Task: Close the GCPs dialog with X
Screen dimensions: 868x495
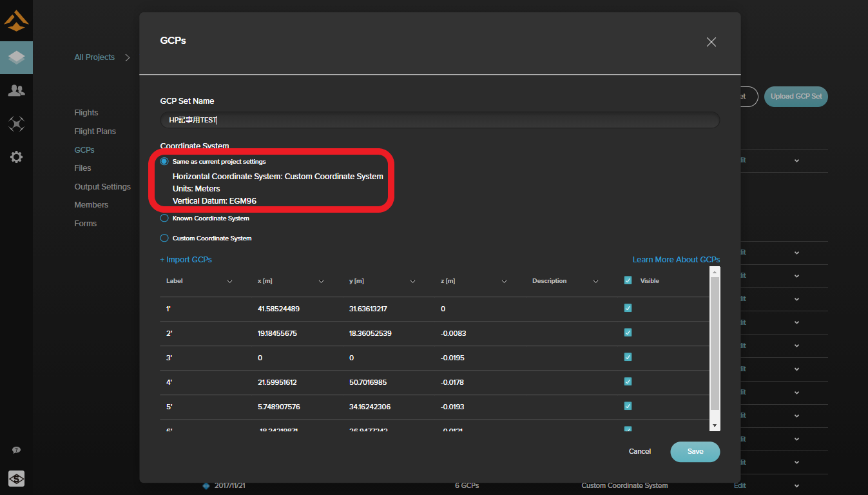Action: pyautogui.click(x=711, y=42)
